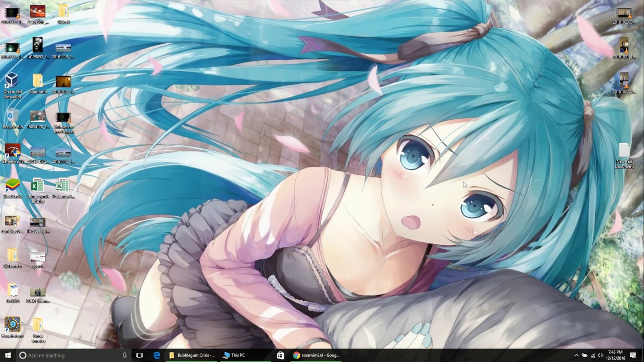Select the Caimanero Tree Project video file

(63, 123)
